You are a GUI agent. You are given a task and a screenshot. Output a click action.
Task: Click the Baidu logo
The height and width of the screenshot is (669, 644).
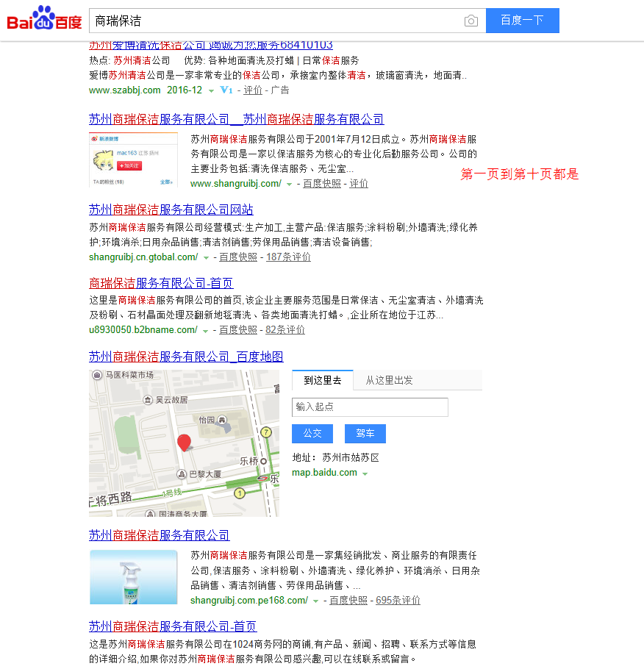[x=44, y=18]
